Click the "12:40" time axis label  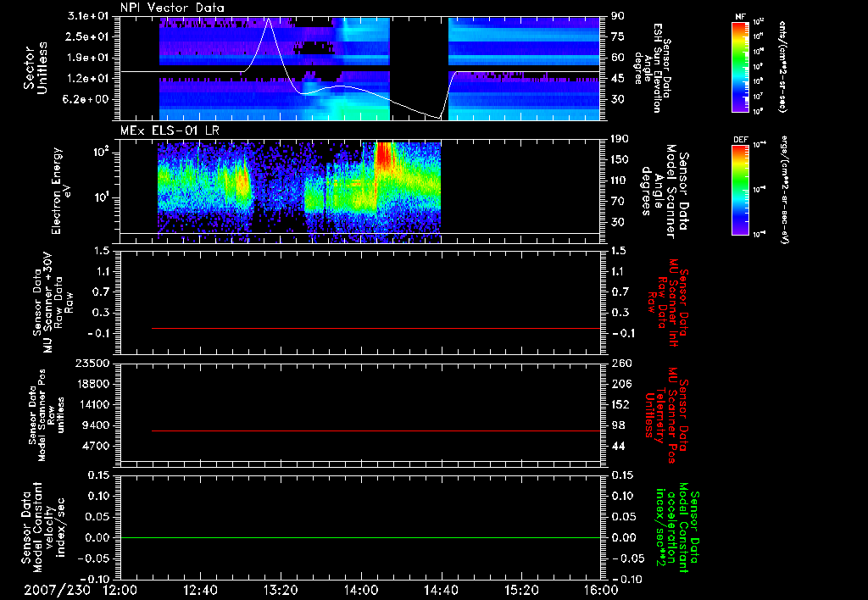pyautogui.click(x=200, y=590)
